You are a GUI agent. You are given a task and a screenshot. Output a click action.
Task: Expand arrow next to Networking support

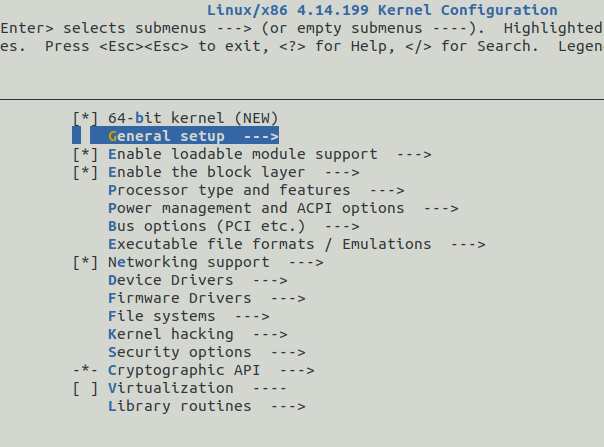[x=306, y=263]
